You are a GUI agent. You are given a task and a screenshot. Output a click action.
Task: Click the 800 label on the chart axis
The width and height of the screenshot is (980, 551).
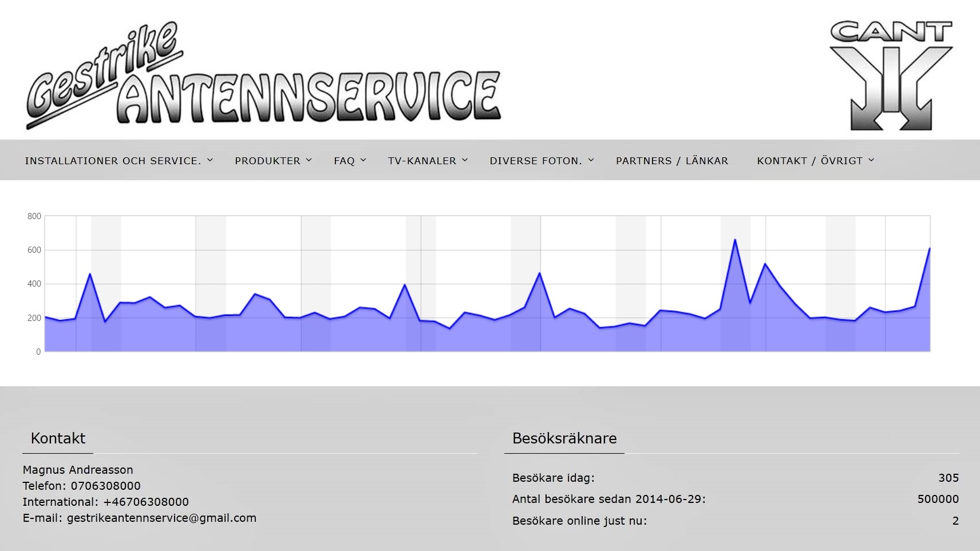coord(34,216)
